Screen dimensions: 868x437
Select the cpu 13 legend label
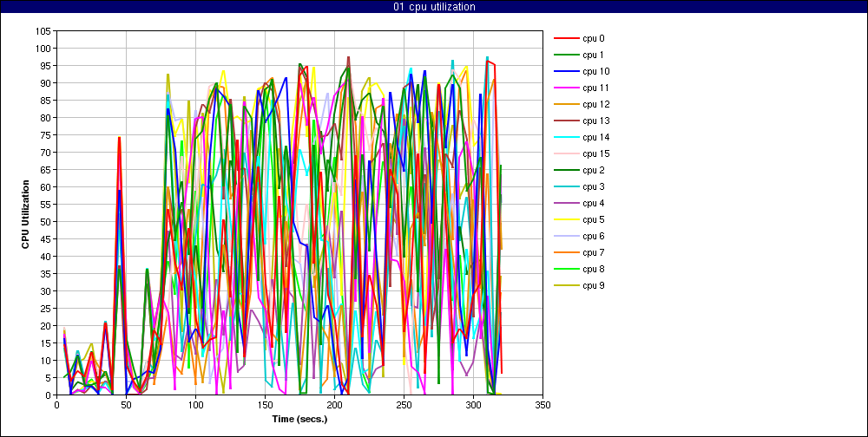tap(595, 121)
